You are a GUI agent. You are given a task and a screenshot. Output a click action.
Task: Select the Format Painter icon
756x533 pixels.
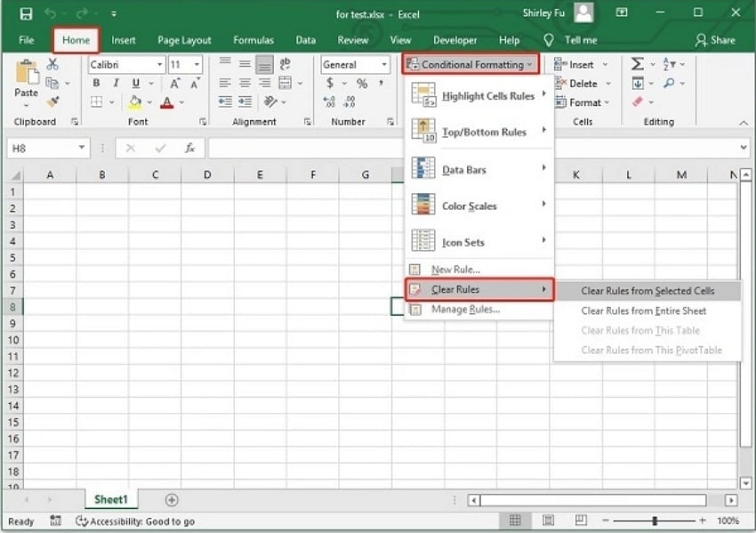point(52,101)
